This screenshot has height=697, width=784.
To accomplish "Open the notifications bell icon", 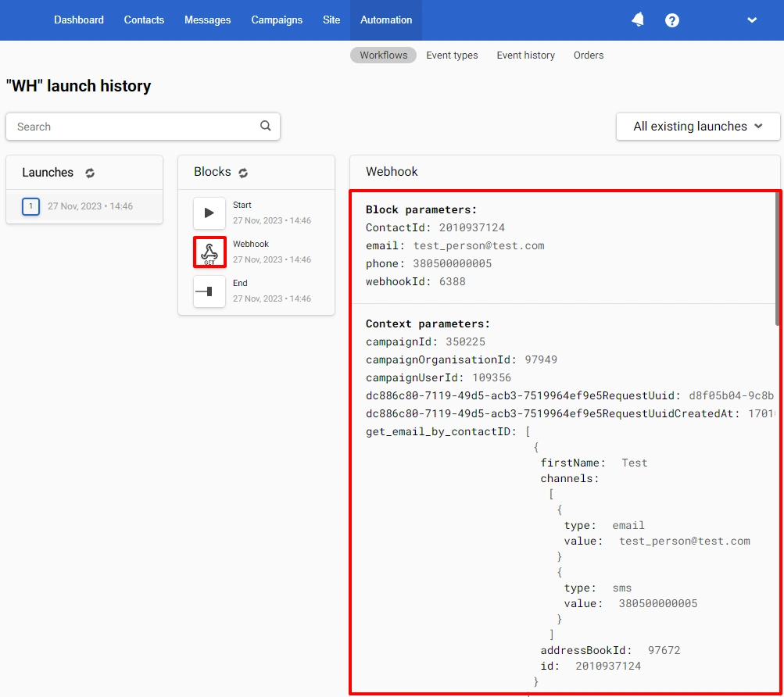I will tap(638, 20).
